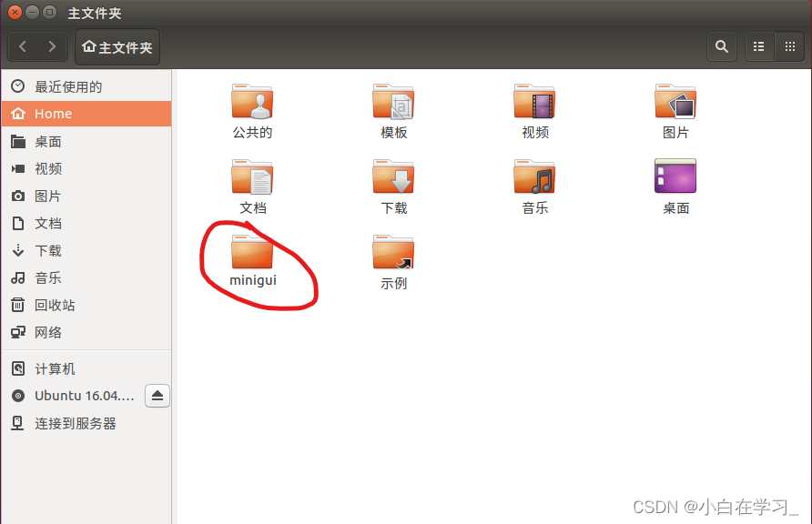Image resolution: width=812 pixels, height=524 pixels.
Task: Open the 公共的 folder
Action: point(252,102)
